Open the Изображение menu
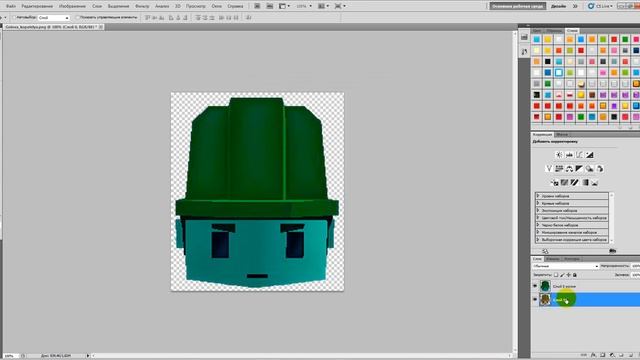 (x=72, y=6)
